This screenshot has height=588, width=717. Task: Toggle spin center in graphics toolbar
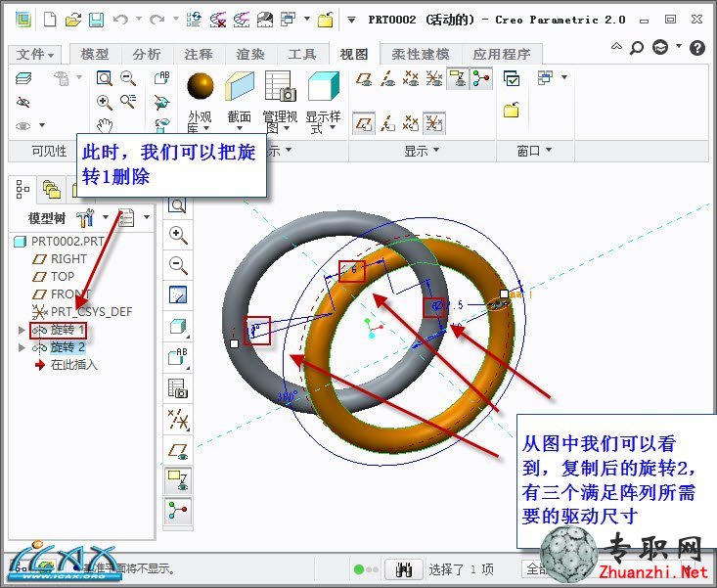point(178,511)
